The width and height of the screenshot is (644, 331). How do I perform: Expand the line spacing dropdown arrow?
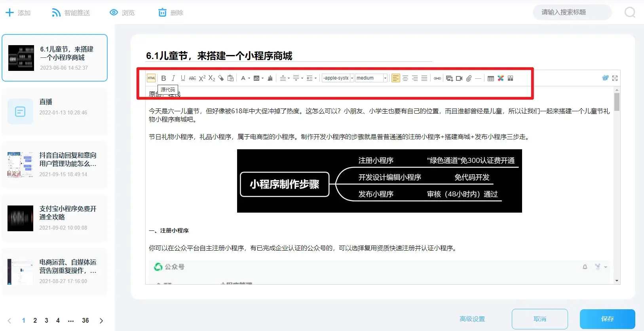315,78
